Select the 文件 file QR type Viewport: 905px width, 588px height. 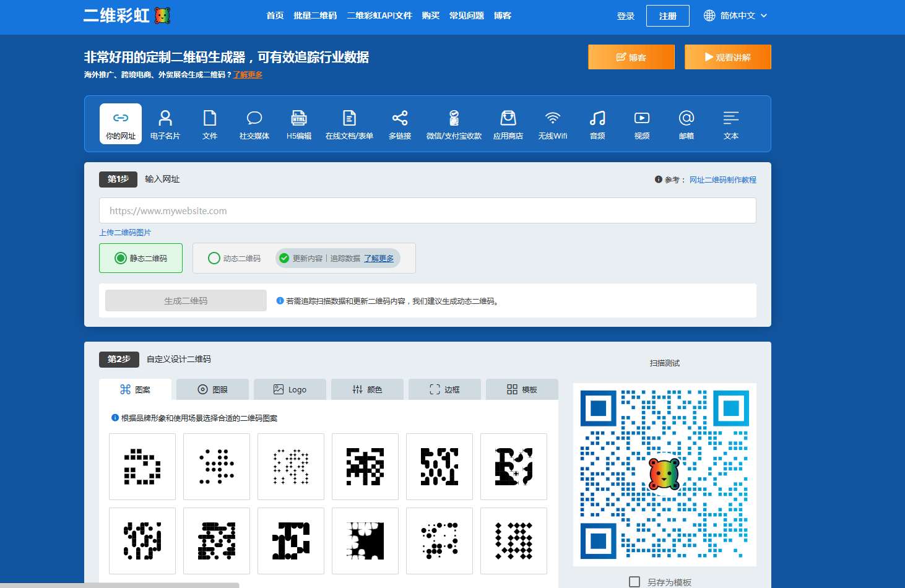click(x=210, y=124)
